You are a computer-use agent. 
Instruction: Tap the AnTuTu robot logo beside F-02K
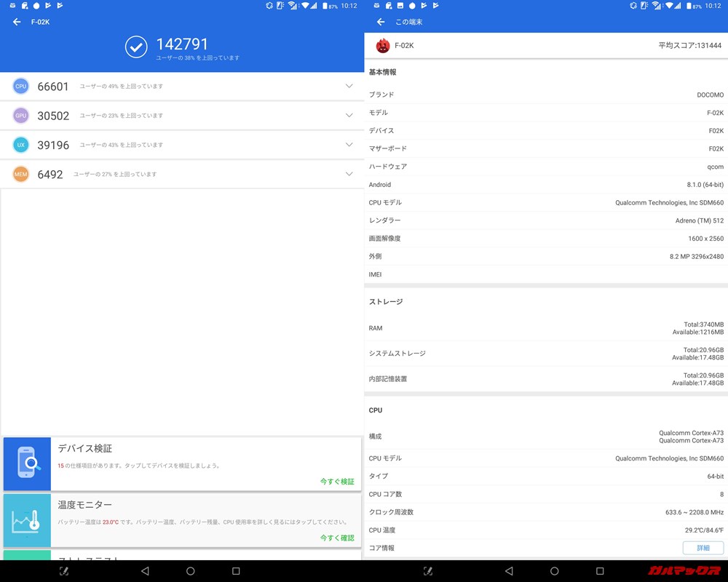pos(382,44)
